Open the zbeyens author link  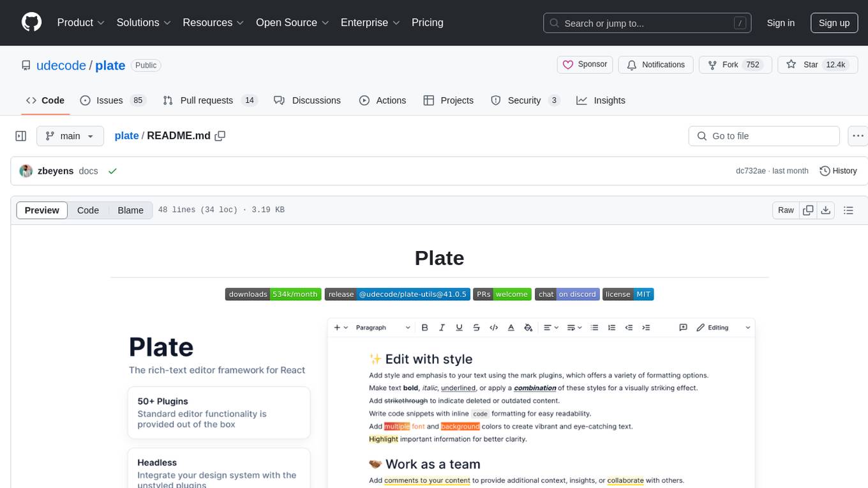[x=56, y=171]
